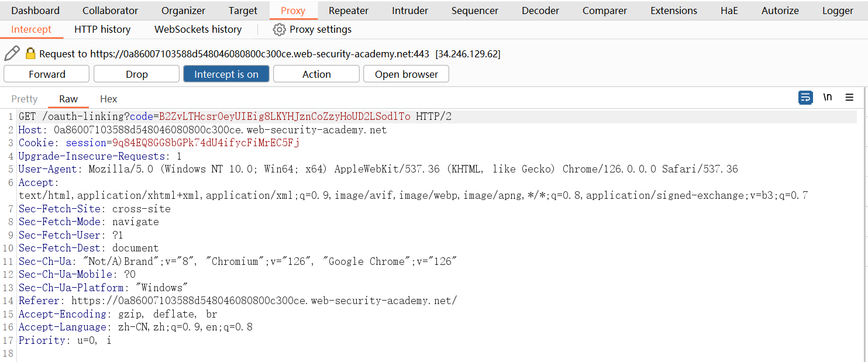
Task: Open the HaE tab
Action: [729, 11]
